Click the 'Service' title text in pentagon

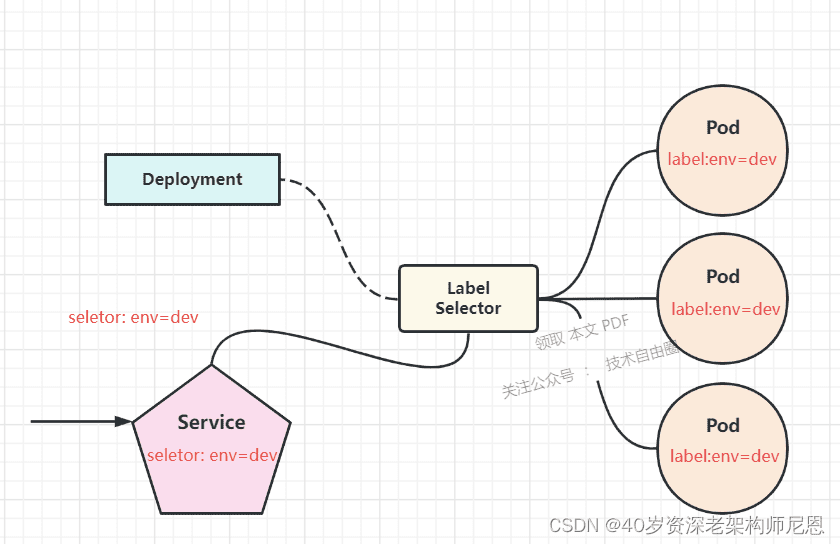212,422
